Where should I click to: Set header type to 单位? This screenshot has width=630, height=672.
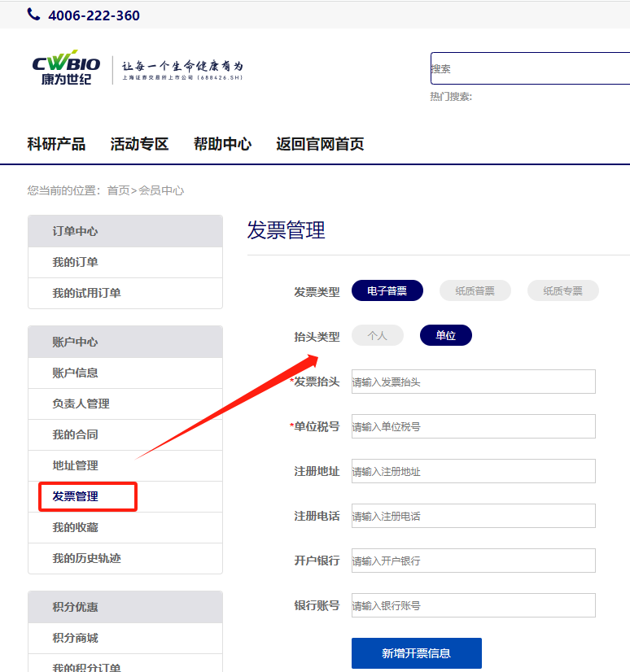(445, 336)
